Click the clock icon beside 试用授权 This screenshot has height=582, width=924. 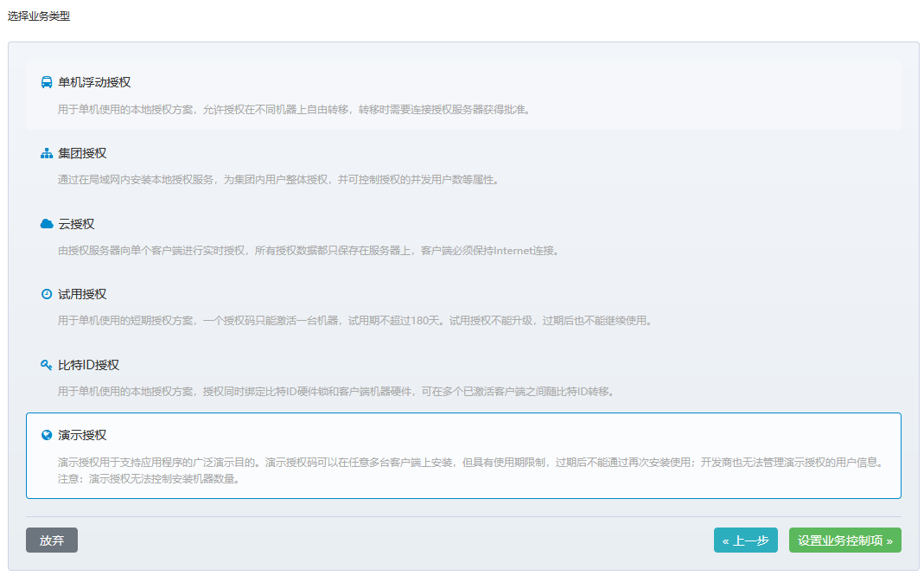(46, 294)
